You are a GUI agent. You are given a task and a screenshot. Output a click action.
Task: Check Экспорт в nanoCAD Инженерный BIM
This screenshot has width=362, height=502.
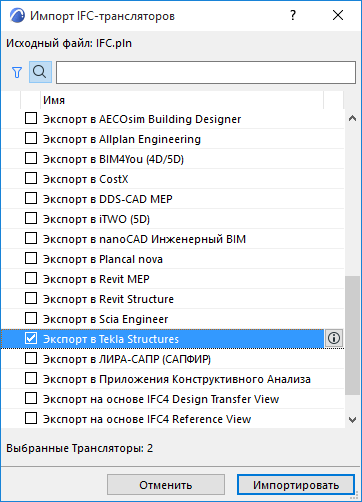coord(31,238)
